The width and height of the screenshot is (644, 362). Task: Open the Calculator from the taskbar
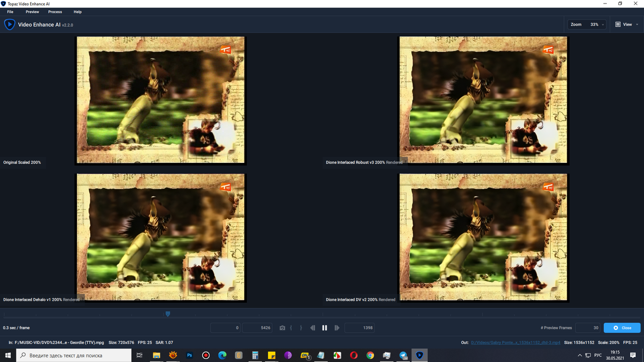(x=255, y=355)
